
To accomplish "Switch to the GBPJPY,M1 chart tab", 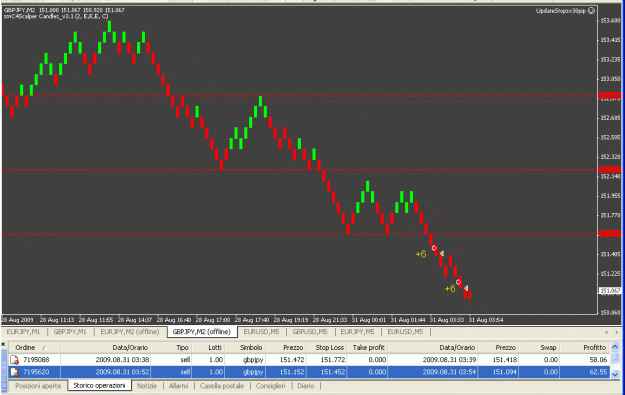I will point(70,332).
